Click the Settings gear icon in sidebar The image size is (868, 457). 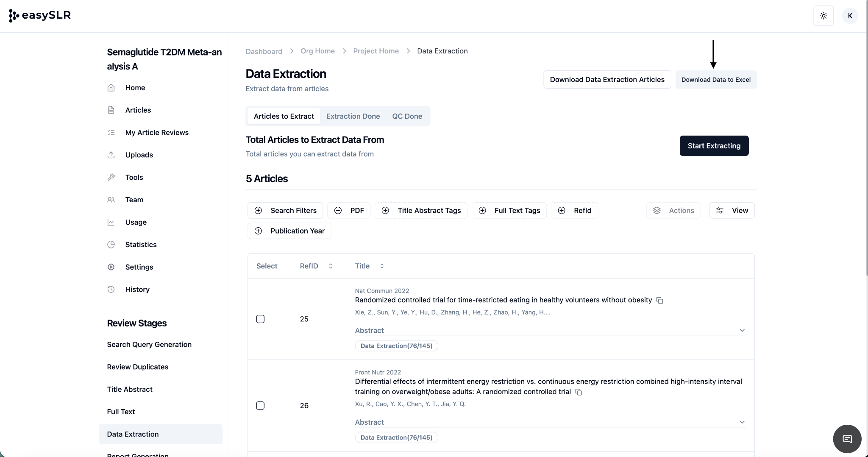pyautogui.click(x=111, y=267)
